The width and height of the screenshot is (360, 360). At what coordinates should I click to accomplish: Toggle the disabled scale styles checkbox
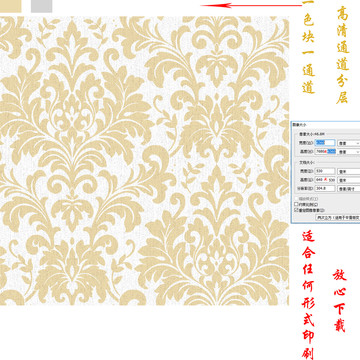point(296,199)
